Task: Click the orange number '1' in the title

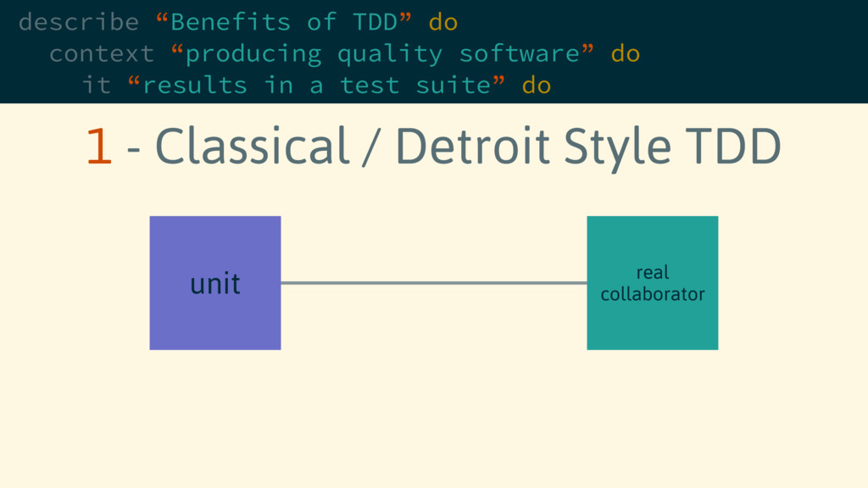Action: pos(99,146)
